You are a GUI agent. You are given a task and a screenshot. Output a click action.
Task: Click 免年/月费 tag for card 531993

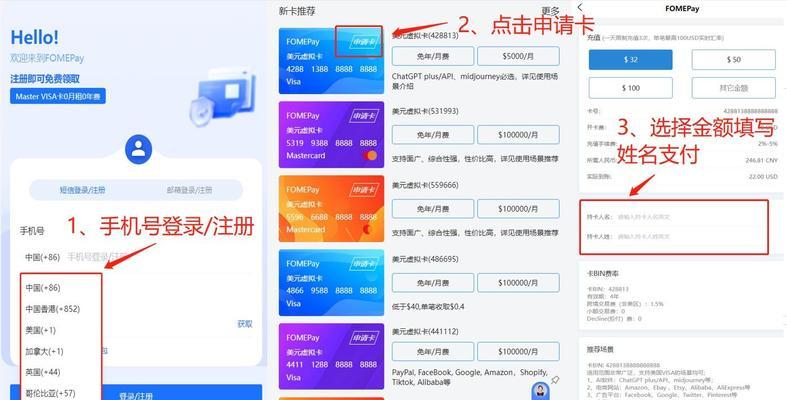click(433, 135)
